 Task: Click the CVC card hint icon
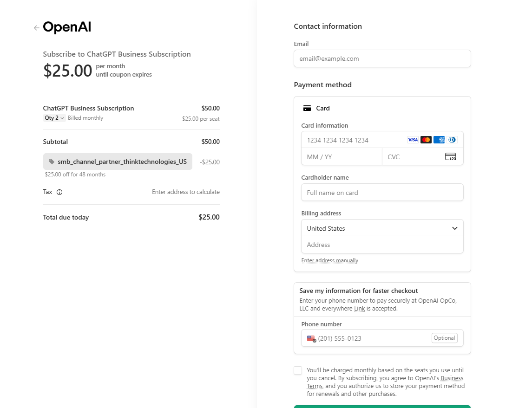pyautogui.click(x=451, y=156)
